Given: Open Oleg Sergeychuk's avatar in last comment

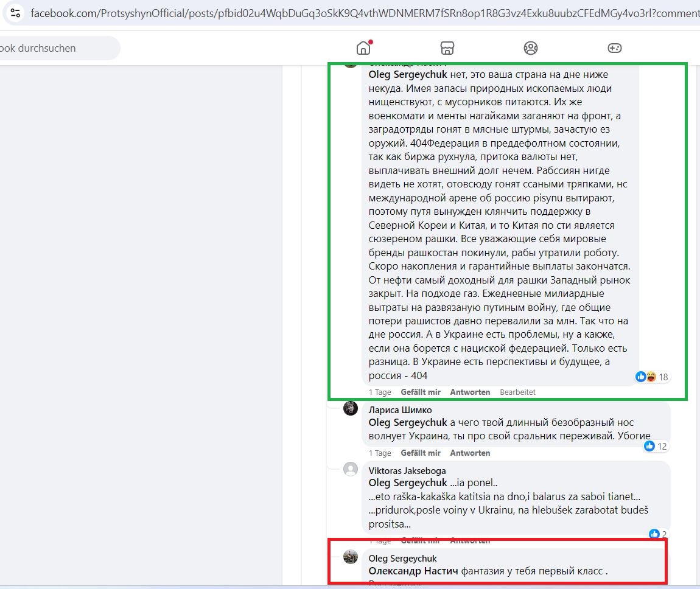Looking at the screenshot, I should (x=351, y=556).
